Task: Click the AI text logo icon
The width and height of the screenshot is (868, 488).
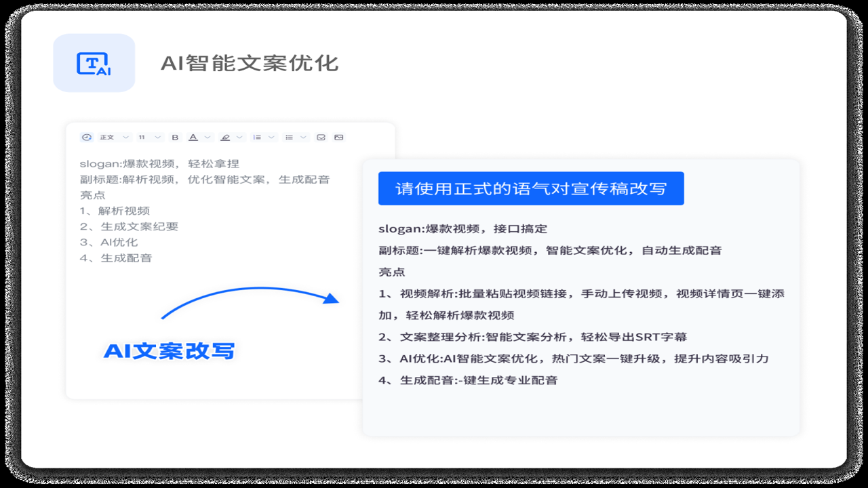Action: pyautogui.click(x=94, y=63)
